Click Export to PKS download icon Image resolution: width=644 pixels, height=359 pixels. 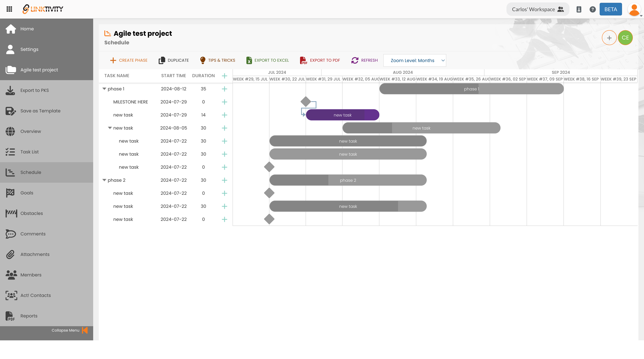coord(10,90)
